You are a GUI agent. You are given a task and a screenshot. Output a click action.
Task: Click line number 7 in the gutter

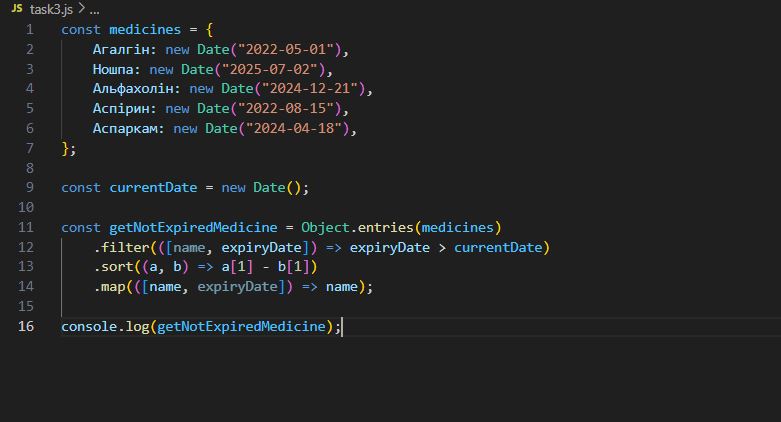click(x=30, y=148)
